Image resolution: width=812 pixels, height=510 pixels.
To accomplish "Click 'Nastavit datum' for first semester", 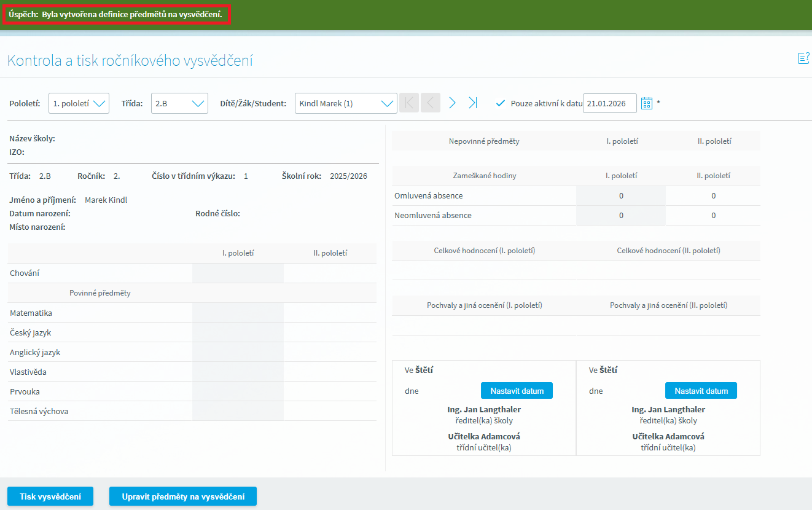I will tap(517, 391).
